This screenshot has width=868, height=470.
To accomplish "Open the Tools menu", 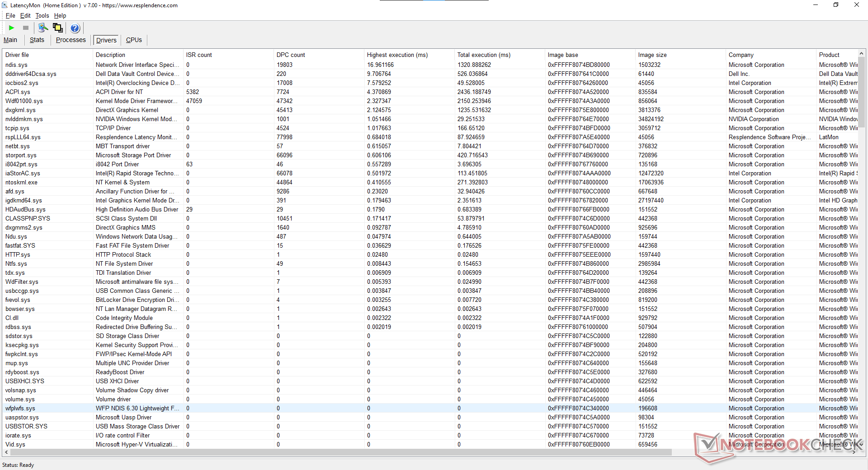I will point(42,16).
